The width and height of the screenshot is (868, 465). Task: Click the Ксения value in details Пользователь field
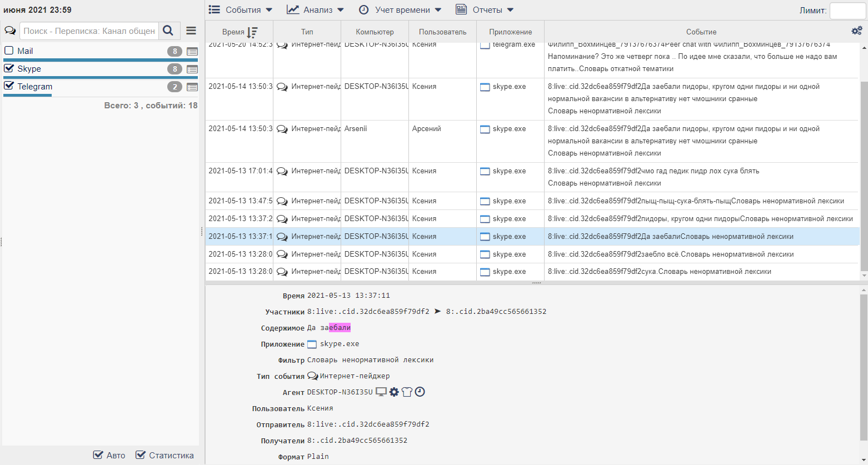point(320,408)
